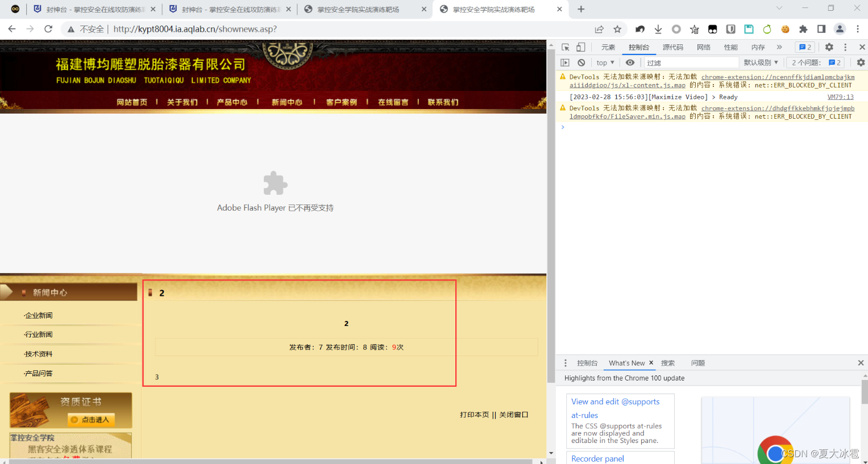This screenshot has width=868, height=464.
Task: Click the address bar URL
Action: 195,29
